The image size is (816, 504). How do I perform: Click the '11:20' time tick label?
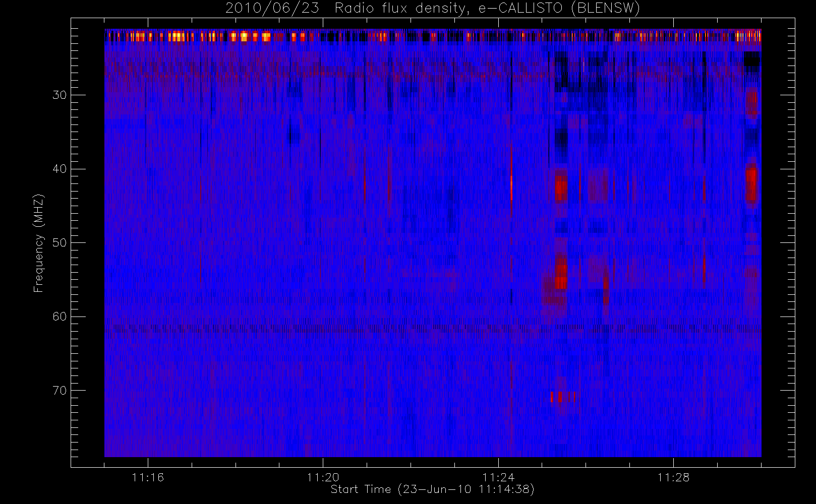point(323,477)
